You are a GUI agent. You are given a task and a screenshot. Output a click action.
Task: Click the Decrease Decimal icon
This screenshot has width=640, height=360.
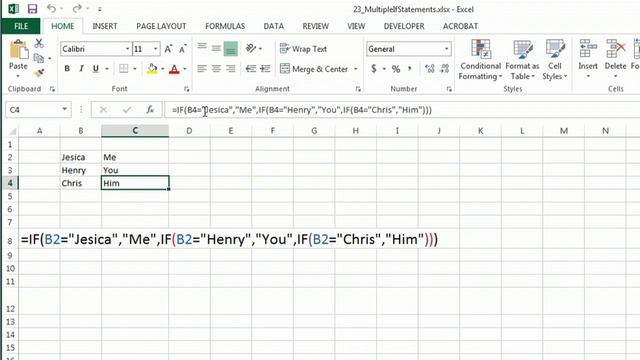pyautogui.click(x=444, y=69)
